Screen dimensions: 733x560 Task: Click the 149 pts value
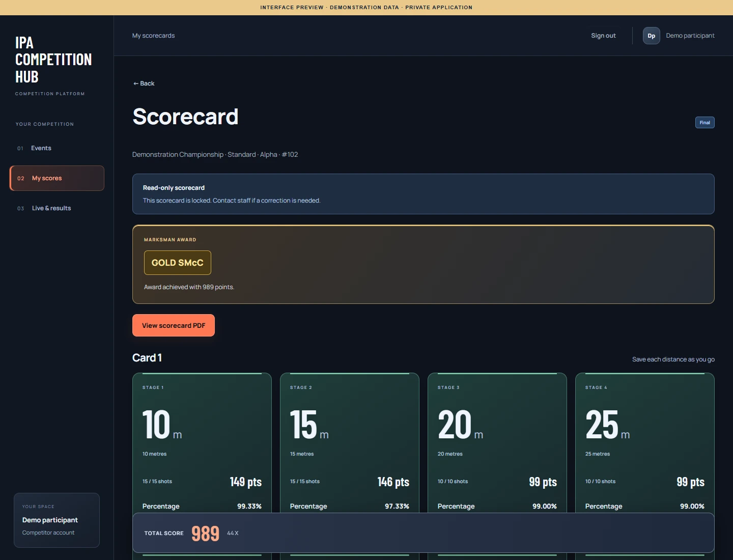point(245,482)
